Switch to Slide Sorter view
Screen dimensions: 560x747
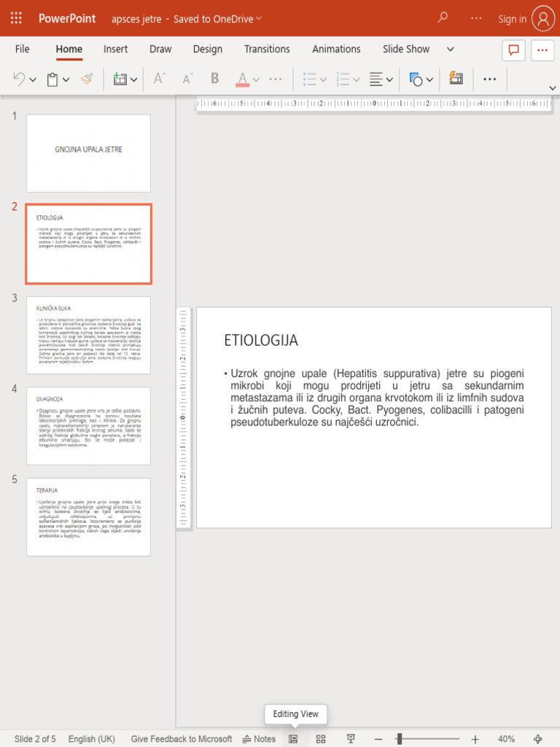point(321,739)
